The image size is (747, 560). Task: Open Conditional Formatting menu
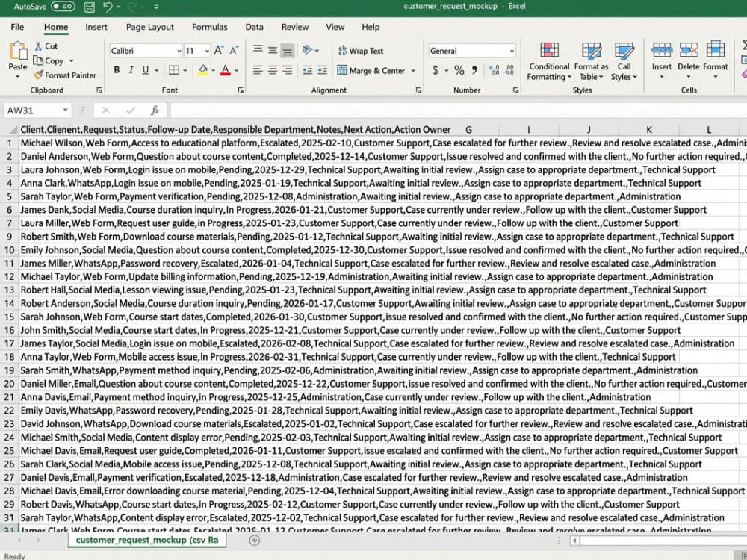[x=549, y=61]
